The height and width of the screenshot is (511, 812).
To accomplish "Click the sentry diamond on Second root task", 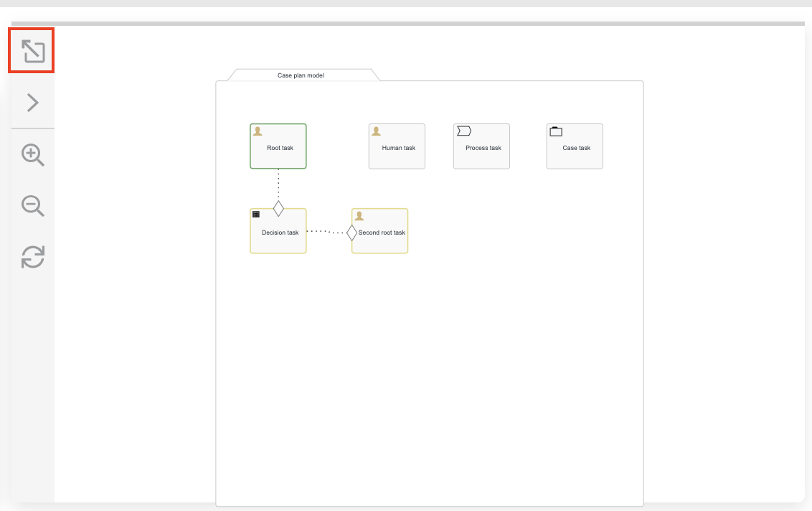I will tap(351, 231).
